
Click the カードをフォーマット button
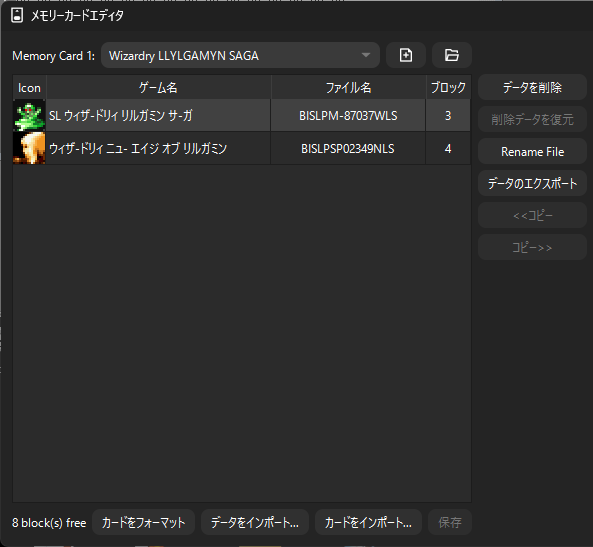[143, 522]
